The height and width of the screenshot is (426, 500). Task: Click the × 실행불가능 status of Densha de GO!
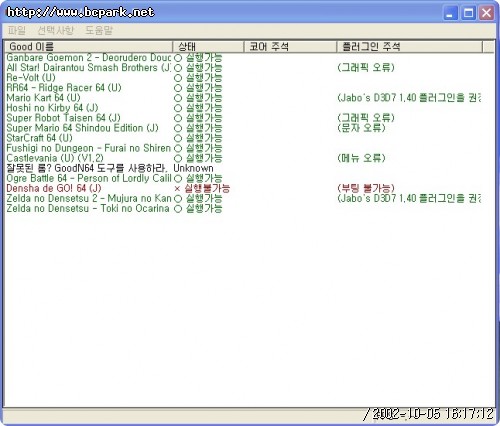click(202, 188)
